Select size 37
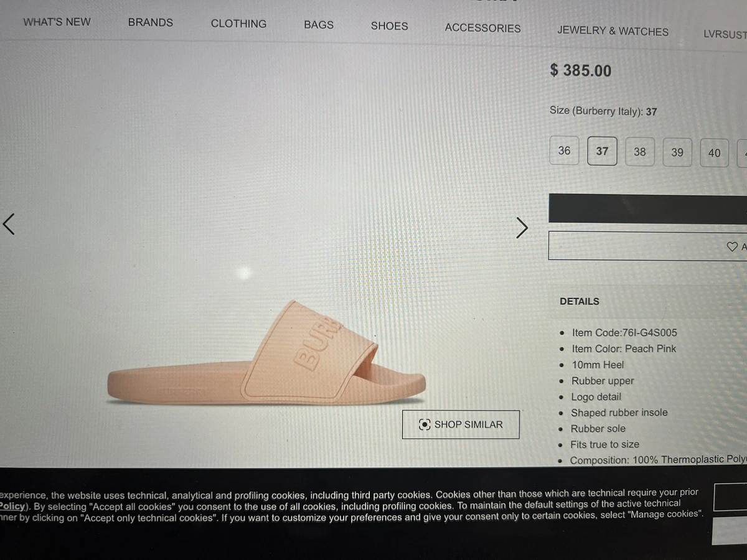 tap(602, 151)
